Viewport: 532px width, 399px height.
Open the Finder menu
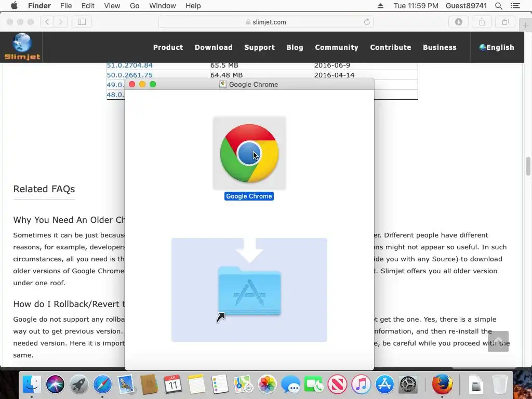(x=39, y=6)
